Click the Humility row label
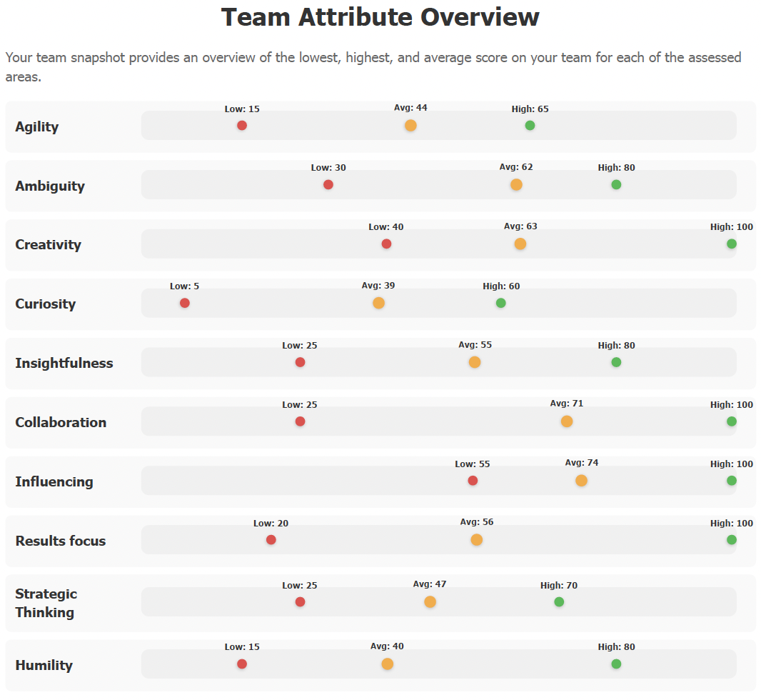The width and height of the screenshot is (761, 700). (44, 666)
